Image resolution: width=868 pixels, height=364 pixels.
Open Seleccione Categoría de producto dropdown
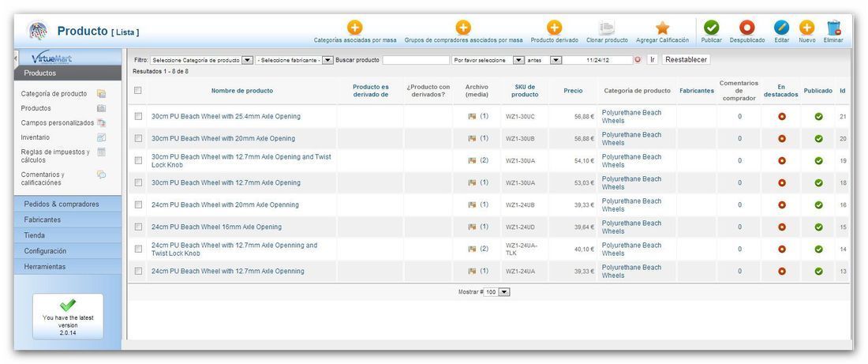tap(201, 60)
